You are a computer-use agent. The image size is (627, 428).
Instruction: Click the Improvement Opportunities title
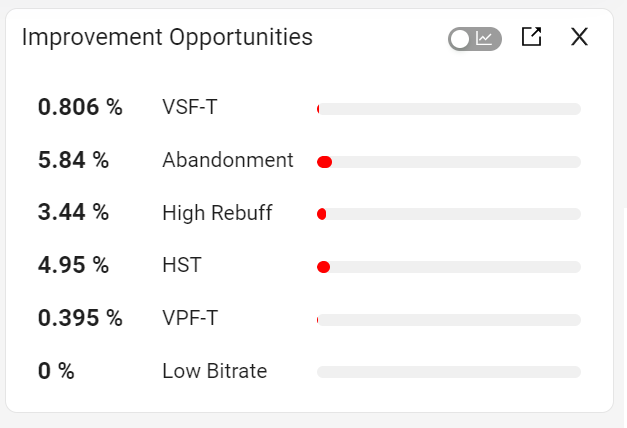tap(167, 38)
